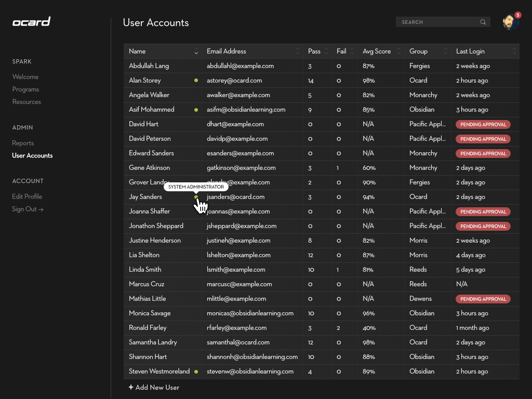The width and height of the screenshot is (532, 399).
Task: Open Reports in the Admin menu
Action: coord(23,143)
